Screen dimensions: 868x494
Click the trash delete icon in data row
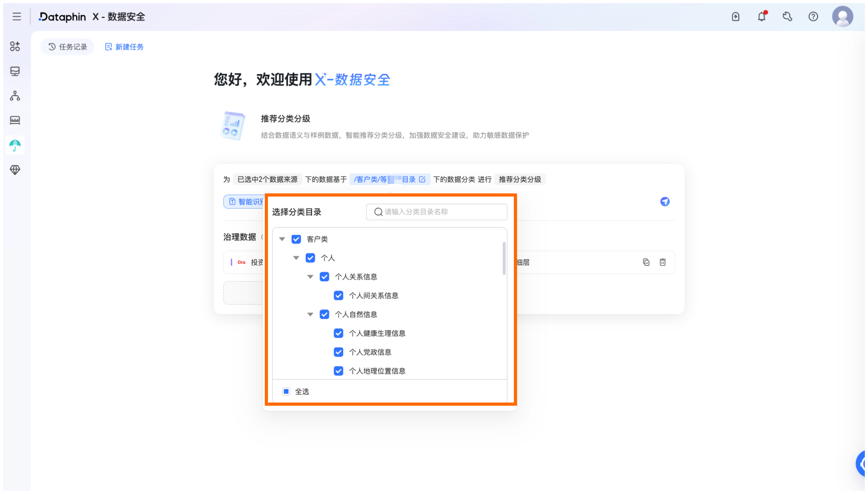pyautogui.click(x=663, y=262)
